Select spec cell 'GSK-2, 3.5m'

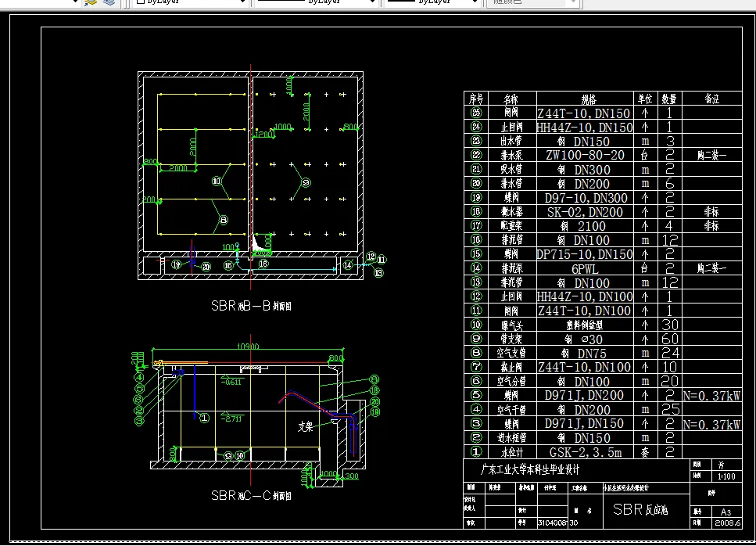586,452
